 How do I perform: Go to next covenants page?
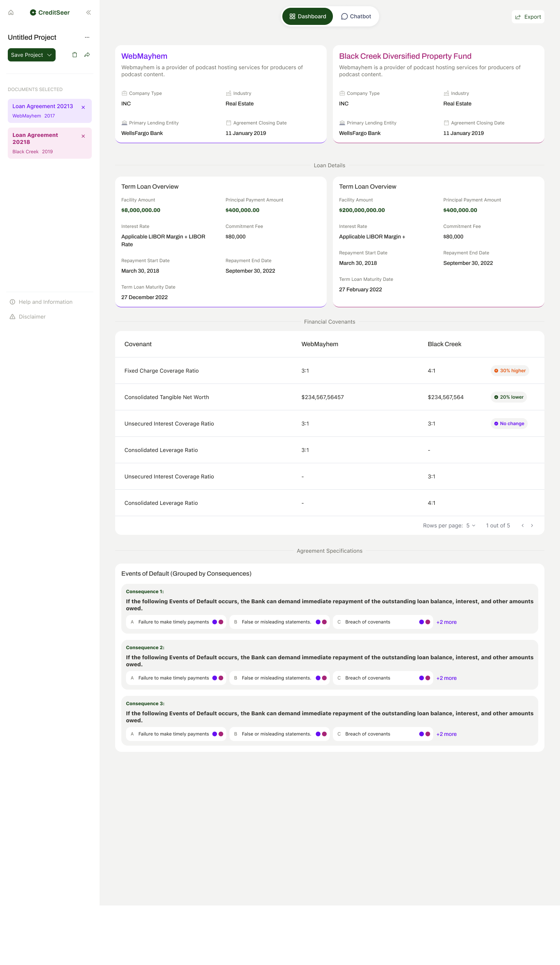click(x=532, y=525)
